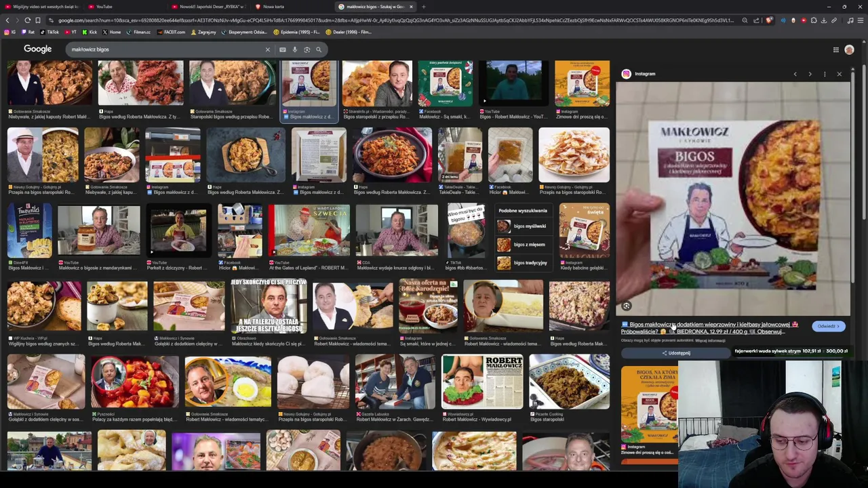Image resolution: width=868 pixels, height=488 pixels.
Task: Open the Epidemia (1995) bookmark
Action: point(296,32)
